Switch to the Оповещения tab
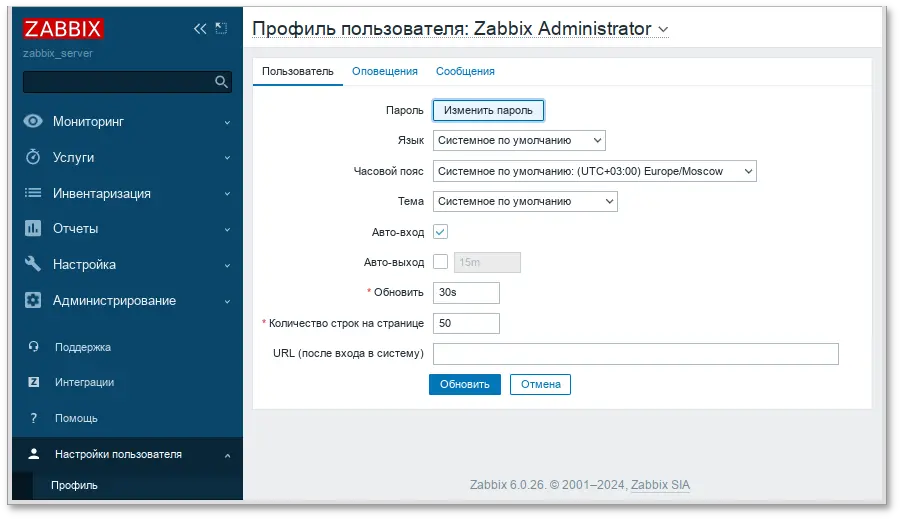This screenshot has height=519, width=900. pyautogui.click(x=385, y=71)
